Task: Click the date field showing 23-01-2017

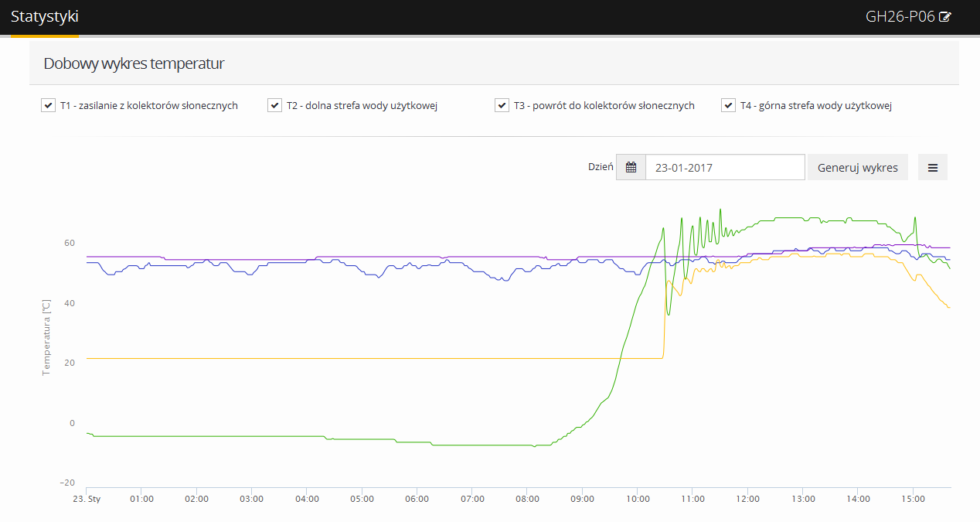Action: (x=724, y=167)
